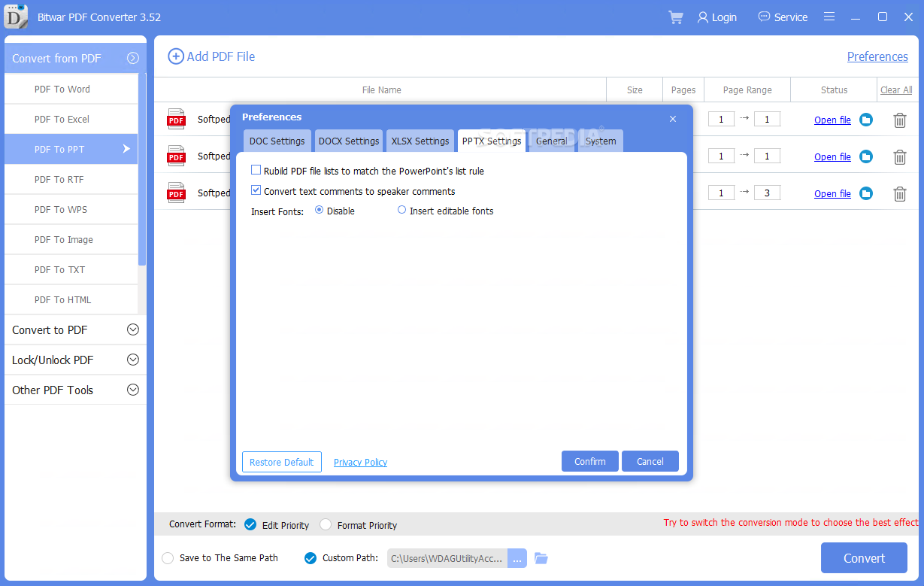Choose Save to The Same Path
The height and width of the screenshot is (586, 924).
[x=168, y=558]
